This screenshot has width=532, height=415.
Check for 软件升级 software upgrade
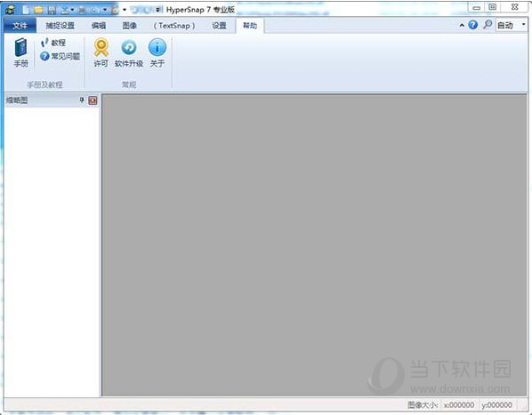click(x=129, y=52)
